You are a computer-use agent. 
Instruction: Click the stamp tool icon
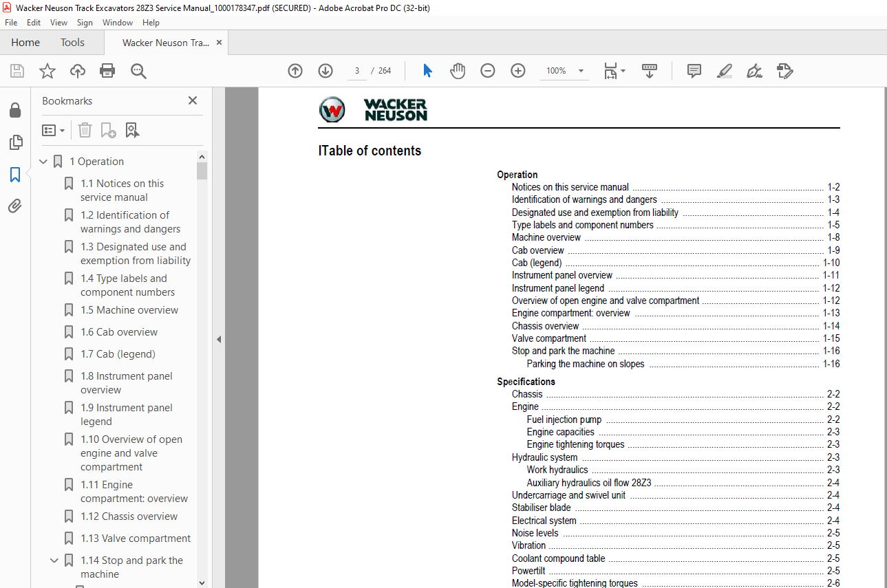click(x=784, y=71)
